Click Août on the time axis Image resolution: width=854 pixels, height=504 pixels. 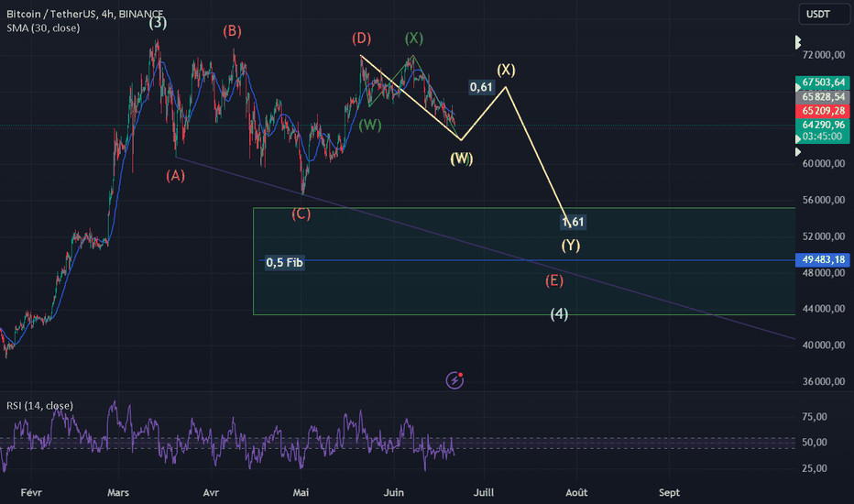(576, 493)
